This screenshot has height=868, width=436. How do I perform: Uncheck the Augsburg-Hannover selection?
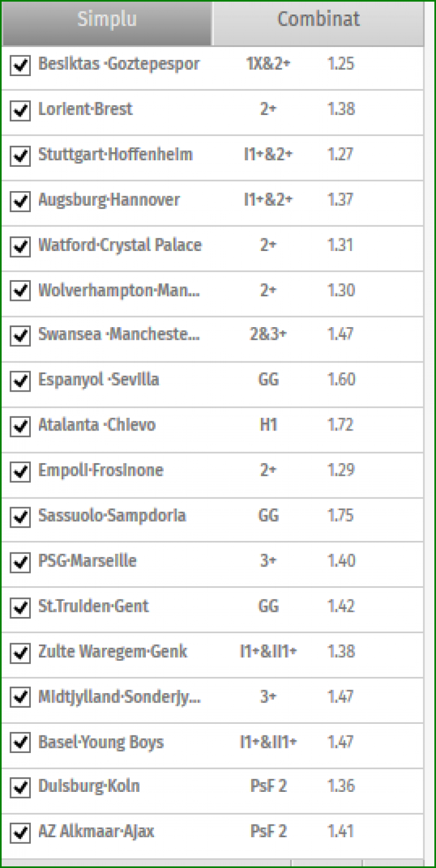20,201
